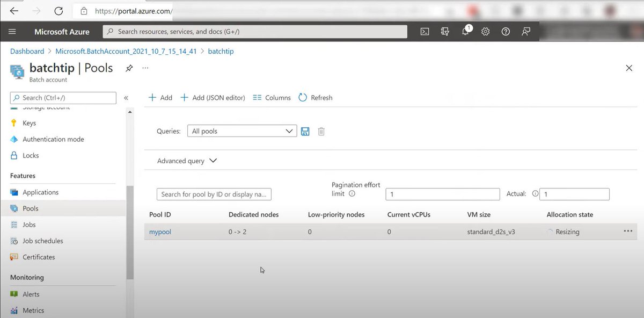Open the mypool pool details

159,232
